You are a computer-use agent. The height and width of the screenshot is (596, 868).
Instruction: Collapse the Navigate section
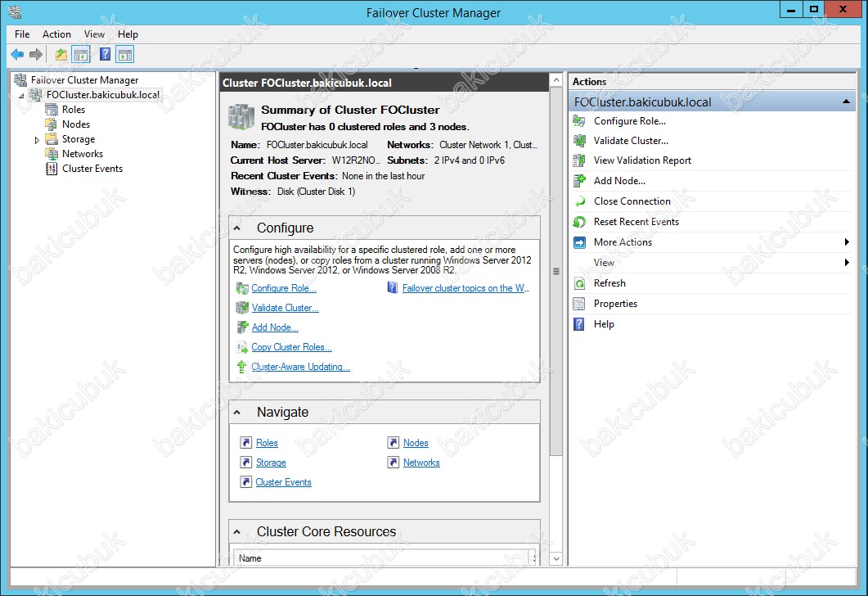tap(237, 412)
